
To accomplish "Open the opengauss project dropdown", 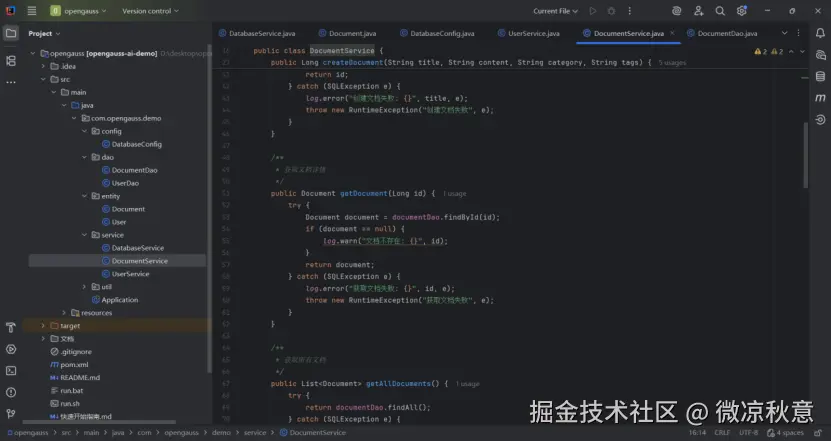I will (x=78, y=11).
